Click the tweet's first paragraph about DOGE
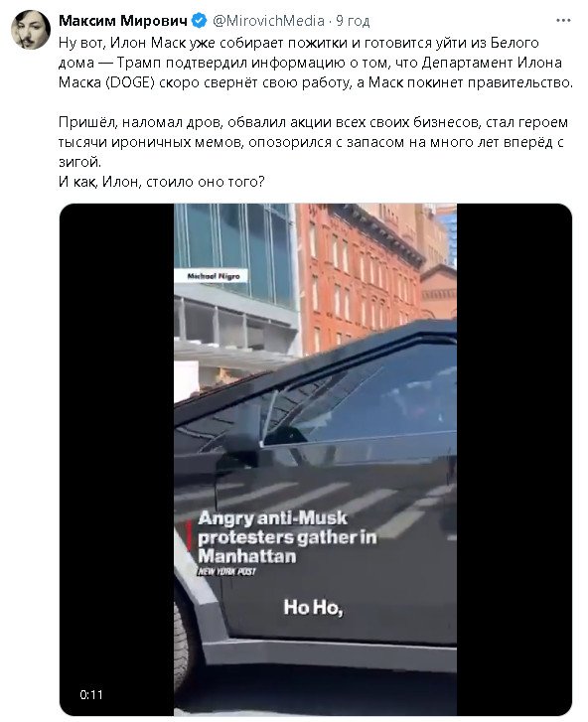Image resolution: width=588 pixels, height=722 pixels. (316, 63)
